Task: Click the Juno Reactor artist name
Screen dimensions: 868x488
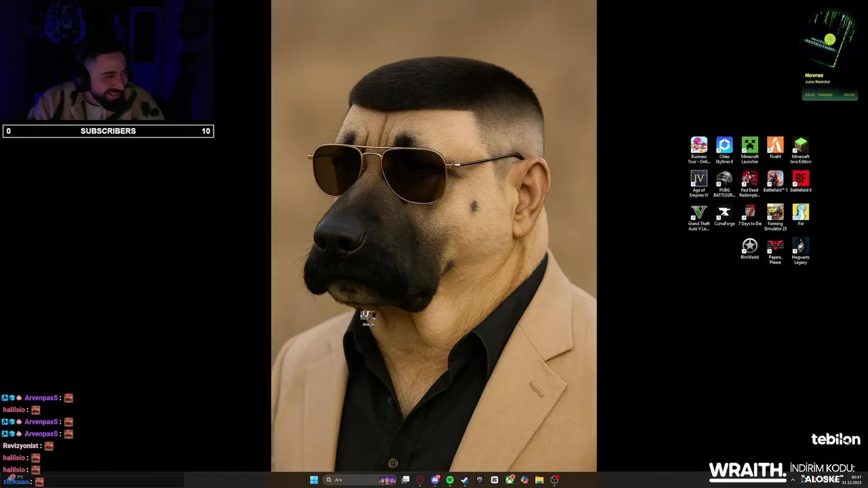Action: (817, 82)
